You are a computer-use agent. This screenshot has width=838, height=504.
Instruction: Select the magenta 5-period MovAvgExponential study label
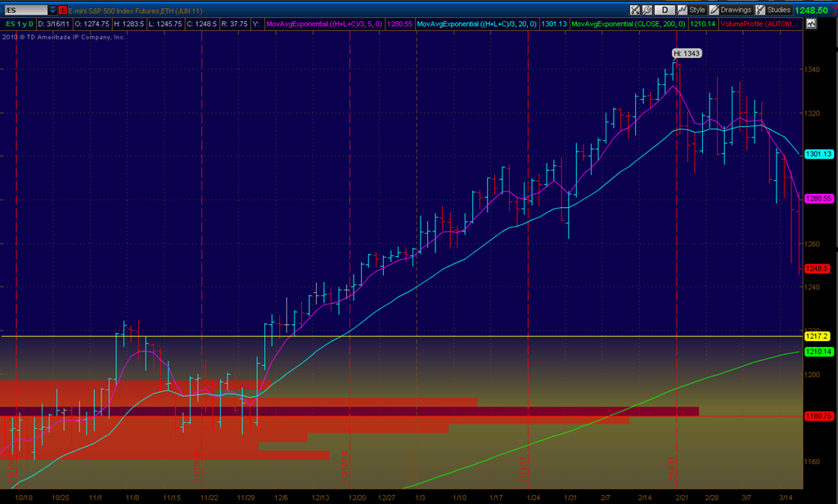click(324, 24)
